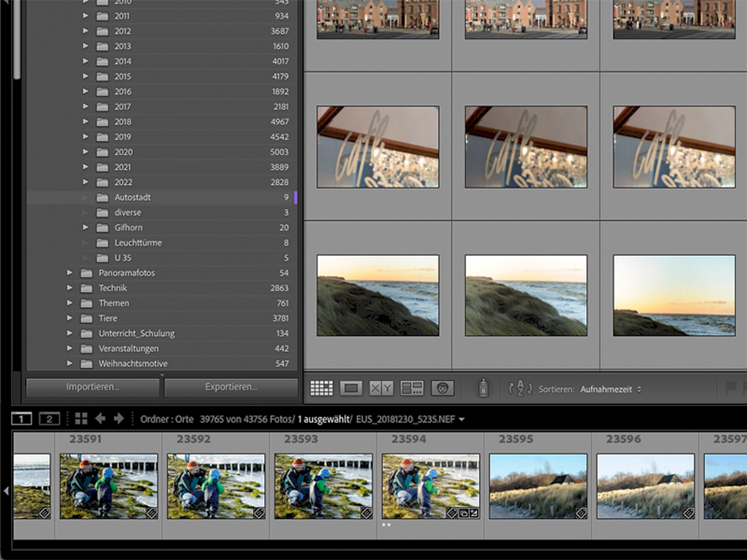Select main window display 1

(x=21, y=419)
